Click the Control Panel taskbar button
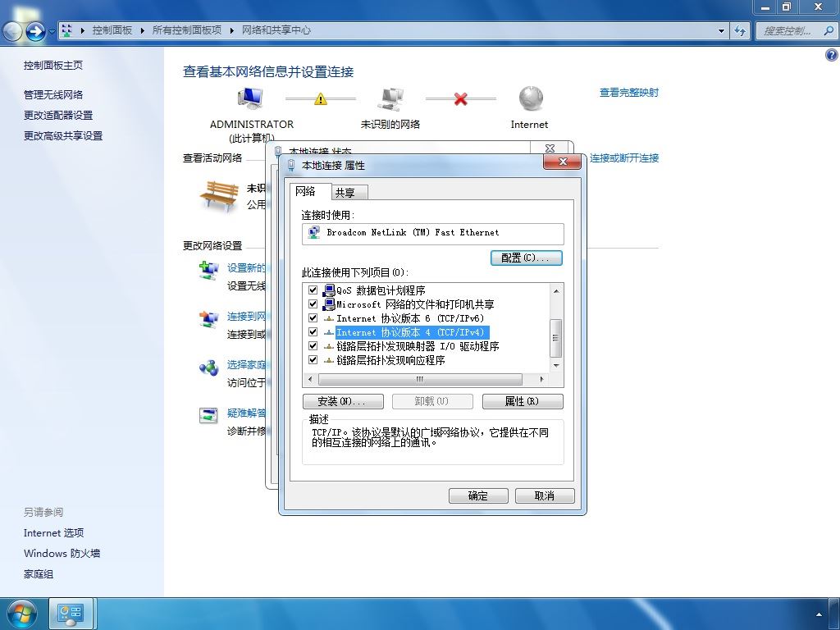 coord(71,614)
